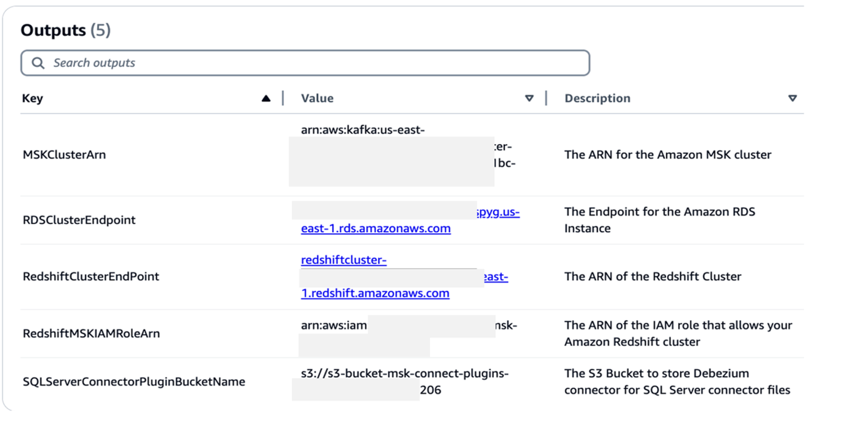Image resolution: width=868 pixels, height=429 pixels.
Task: Select the RedshiftClusterEndPoint key
Action: (91, 276)
